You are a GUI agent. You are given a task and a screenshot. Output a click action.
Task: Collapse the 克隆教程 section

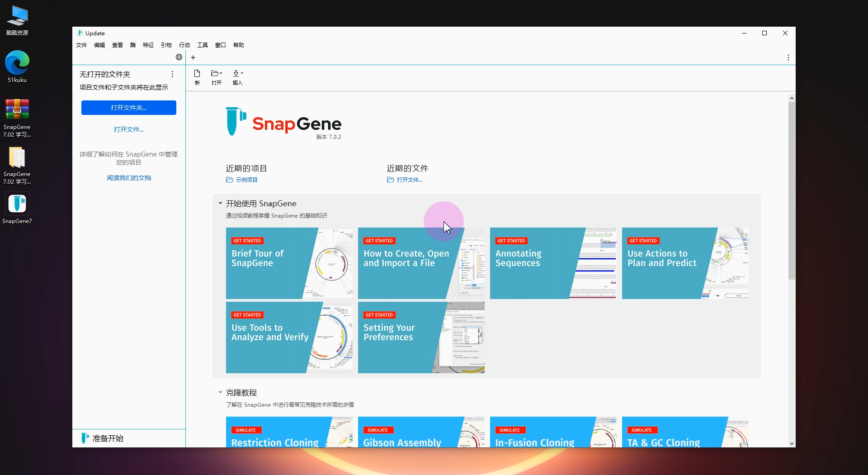coord(220,393)
